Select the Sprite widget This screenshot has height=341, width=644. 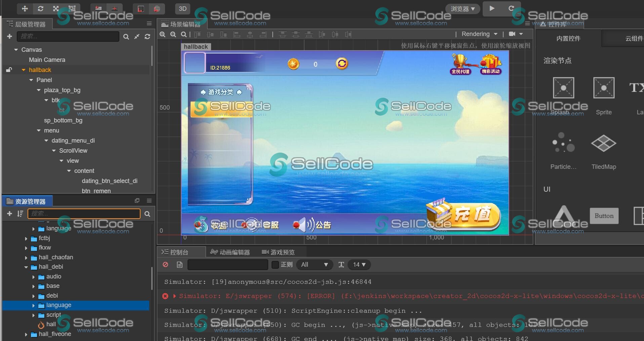click(604, 96)
